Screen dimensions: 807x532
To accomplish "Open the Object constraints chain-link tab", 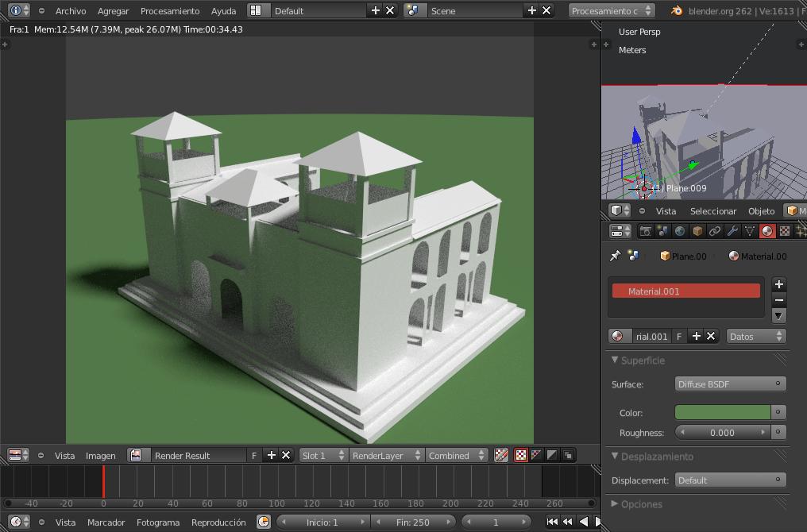I will (x=715, y=231).
